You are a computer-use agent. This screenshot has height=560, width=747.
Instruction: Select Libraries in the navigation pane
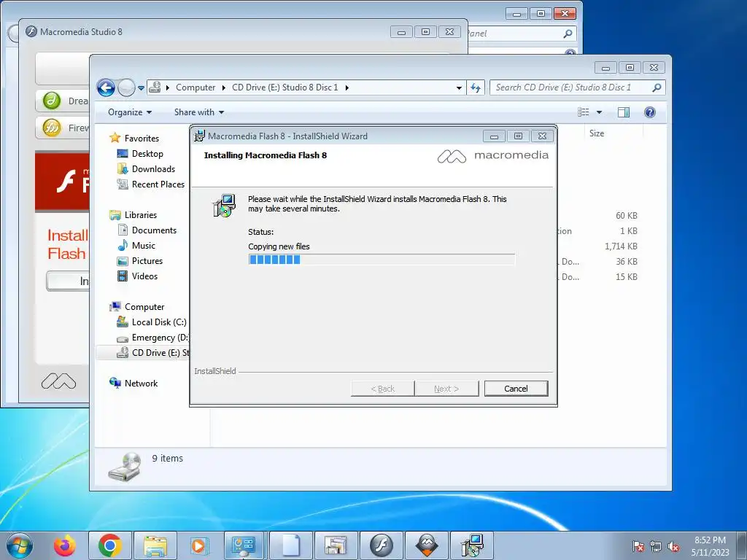[x=141, y=215]
